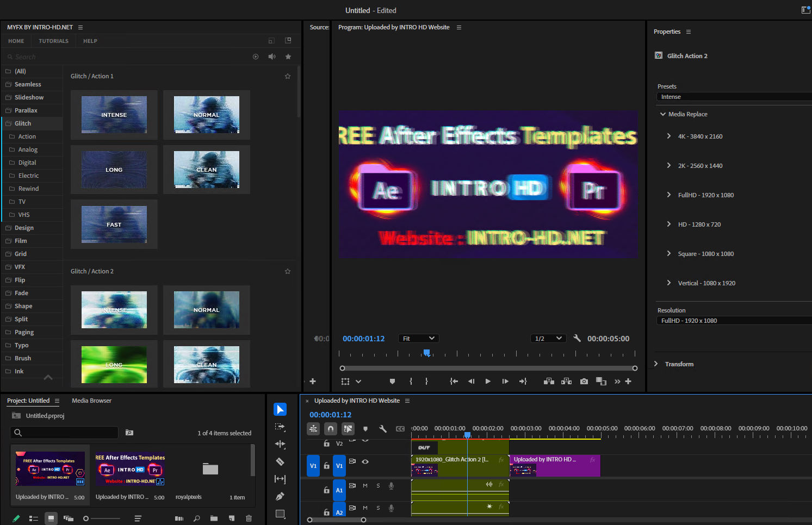
Task: Enable voice-over record on A1
Action: click(391, 486)
